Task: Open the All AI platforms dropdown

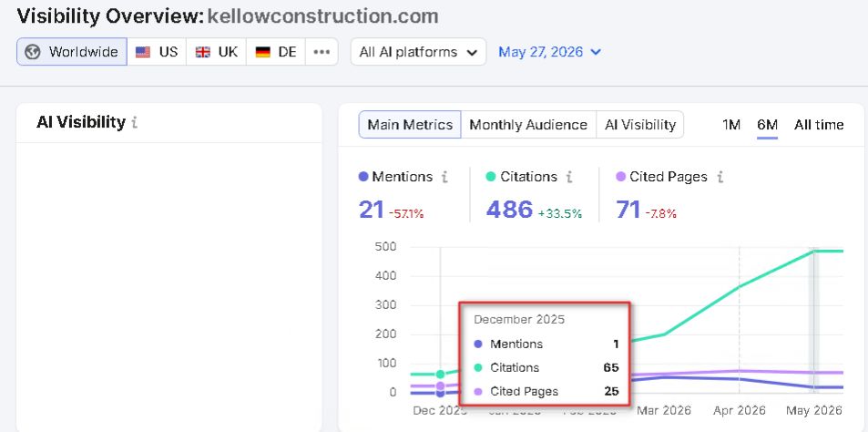Action: pyautogui.click(x=418, y=52)
